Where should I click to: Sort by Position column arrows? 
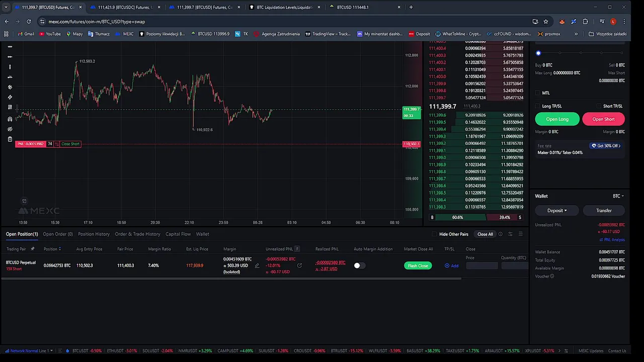[x=60, y=249]
